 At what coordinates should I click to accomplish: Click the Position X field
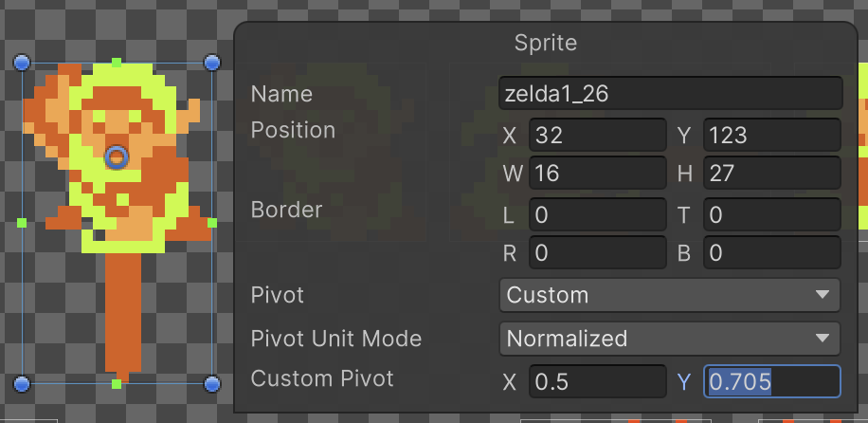(597, 135)
